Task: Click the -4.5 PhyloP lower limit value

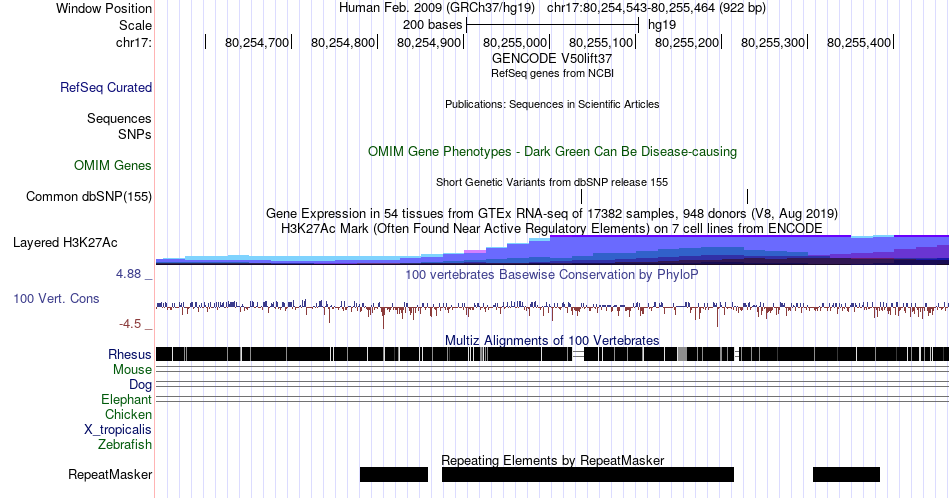Action: point(130,324)
